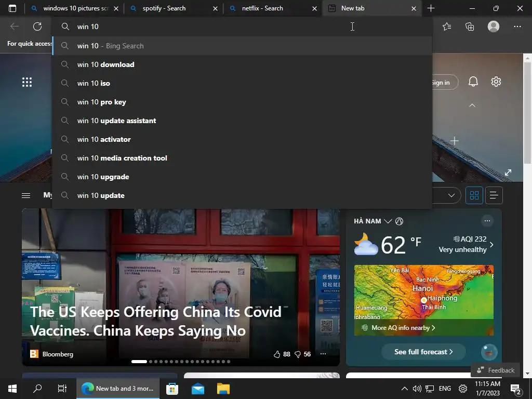Open the app launcher grid icon

coord(27,82)
